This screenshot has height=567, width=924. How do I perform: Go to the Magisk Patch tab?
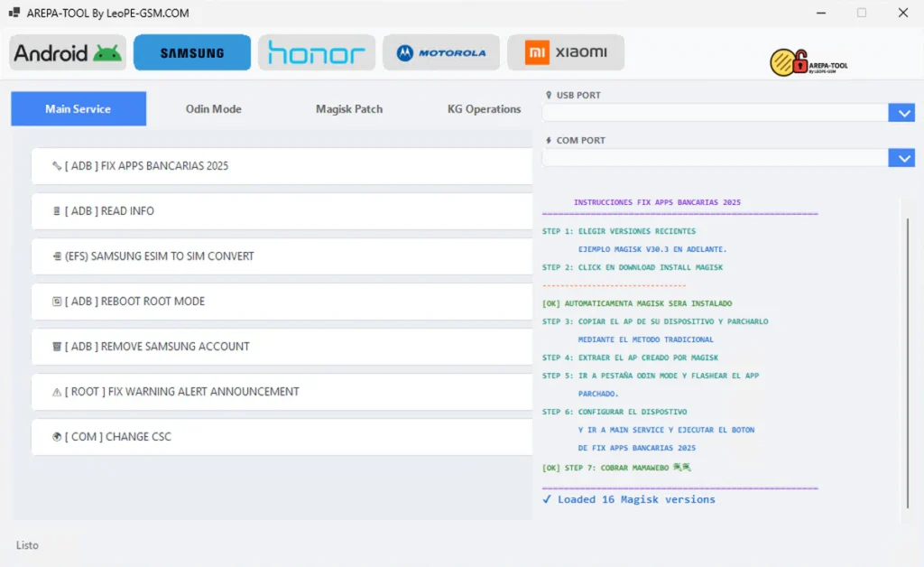click(349, 109)
